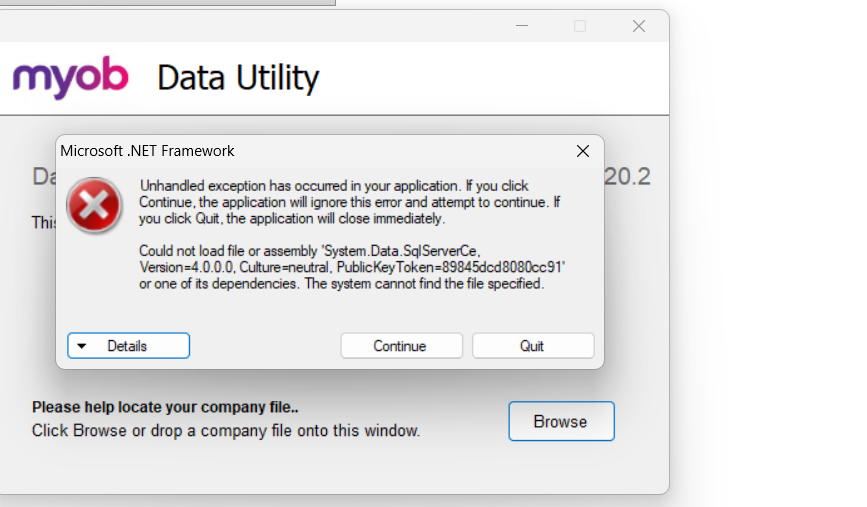Minimize the Data Utility window
Viewport: 867px width, 507px height.
[521, 26]
